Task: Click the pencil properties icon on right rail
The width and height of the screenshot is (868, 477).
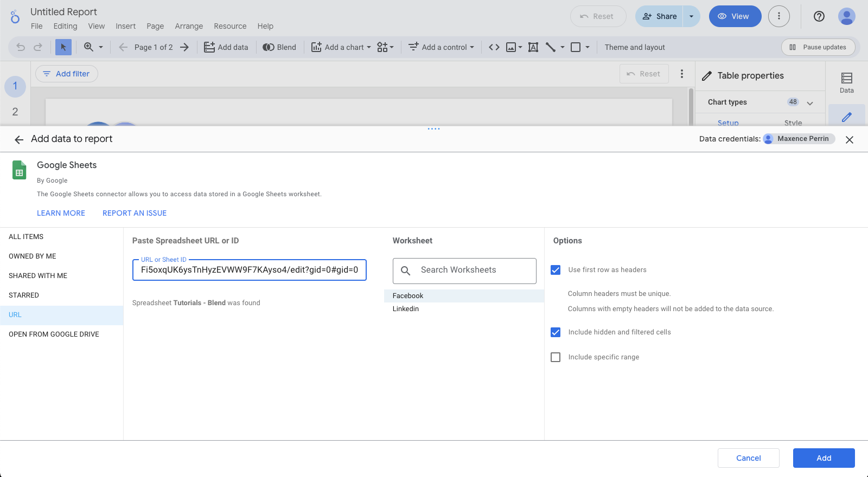Action: pyautogui.click(x=847, y=117)
